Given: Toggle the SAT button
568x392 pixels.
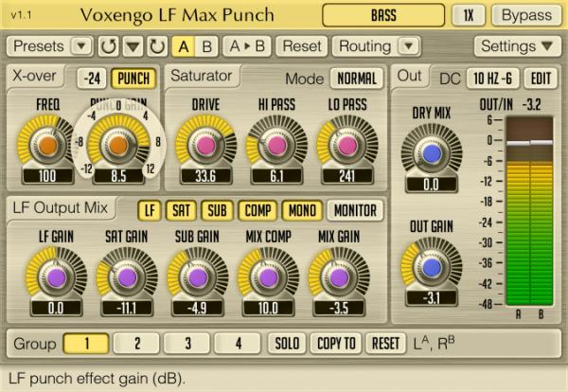Looking at the screenshot, I should point(181,210).
